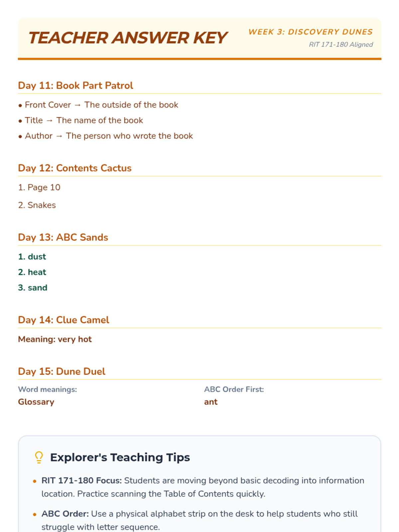The image size is (399, 532).
Task: Click the Day 11: Book Part Patrol heading
Action: pos(75,85)
